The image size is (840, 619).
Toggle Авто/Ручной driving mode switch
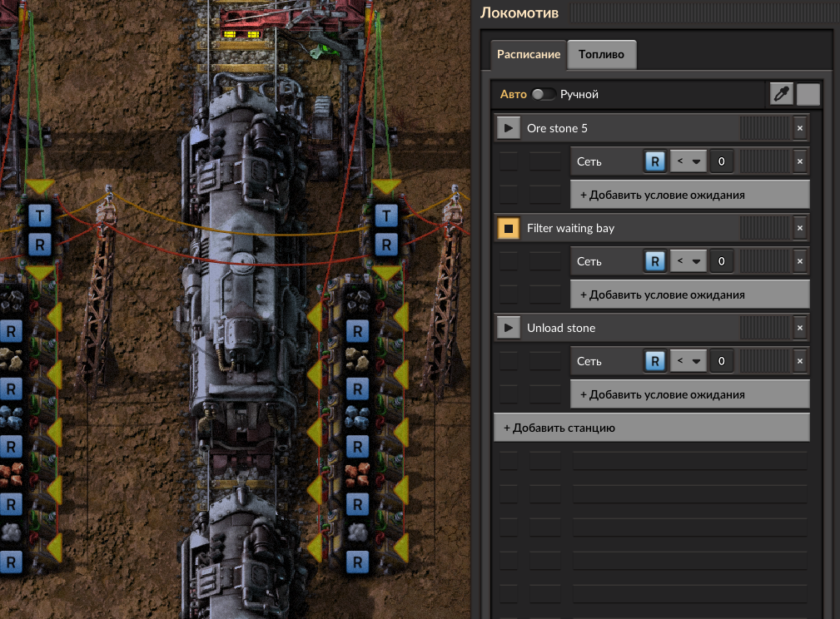point(544,95)
